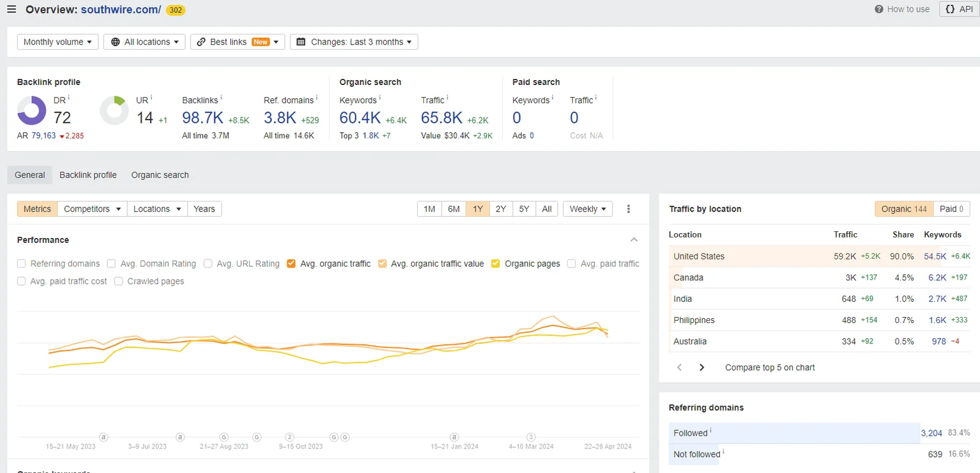Set chart range to All
Image resolution: width=980 pixels, height=473 pixels.
click(547, 209)
